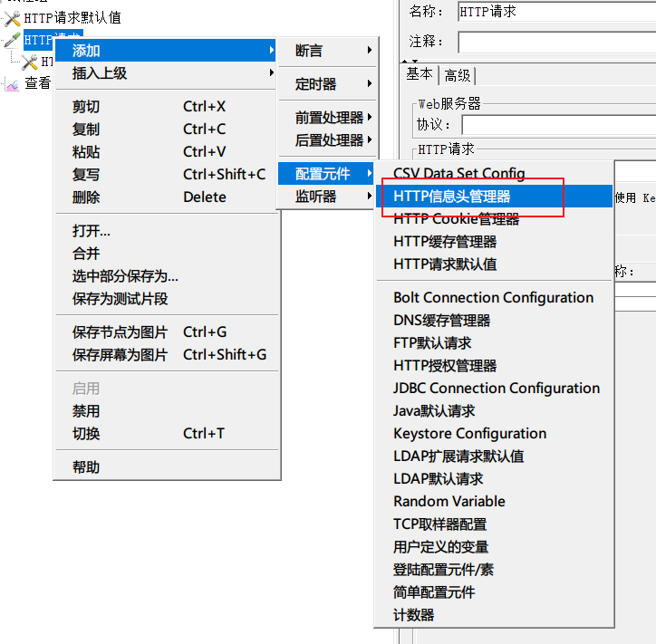Click the 查看 listener chart icon in tree
The image size is (656, 644).
(12, 84)
